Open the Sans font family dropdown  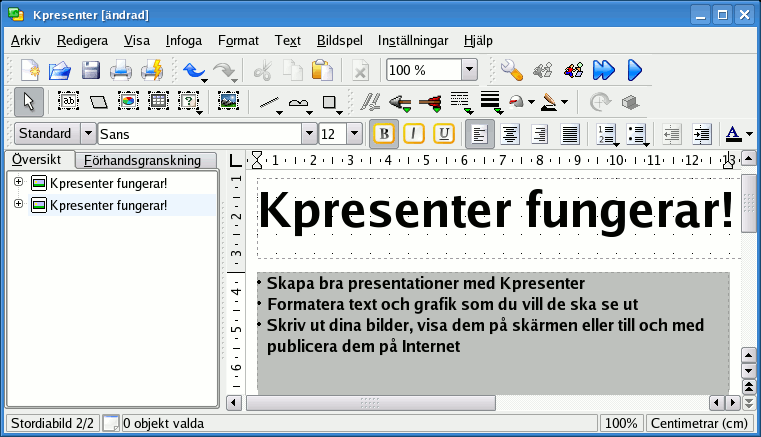pyautogui.click(x=309, y=134)
